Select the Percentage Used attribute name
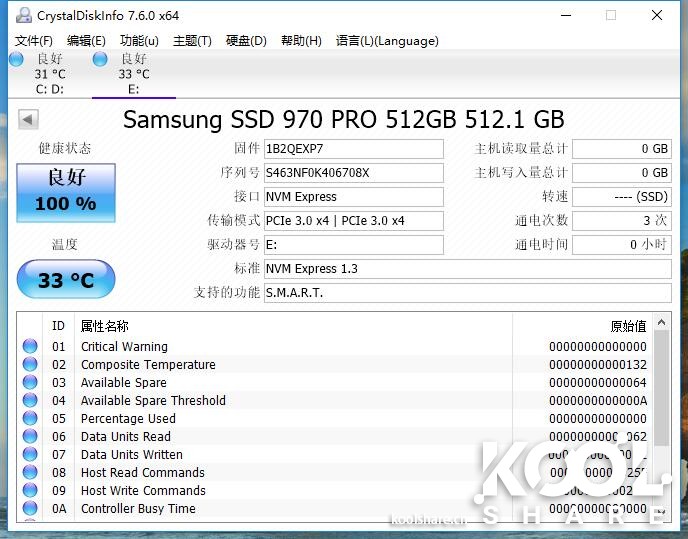The height and width of the screenshot is (539, 688). [x=128, y=419]
